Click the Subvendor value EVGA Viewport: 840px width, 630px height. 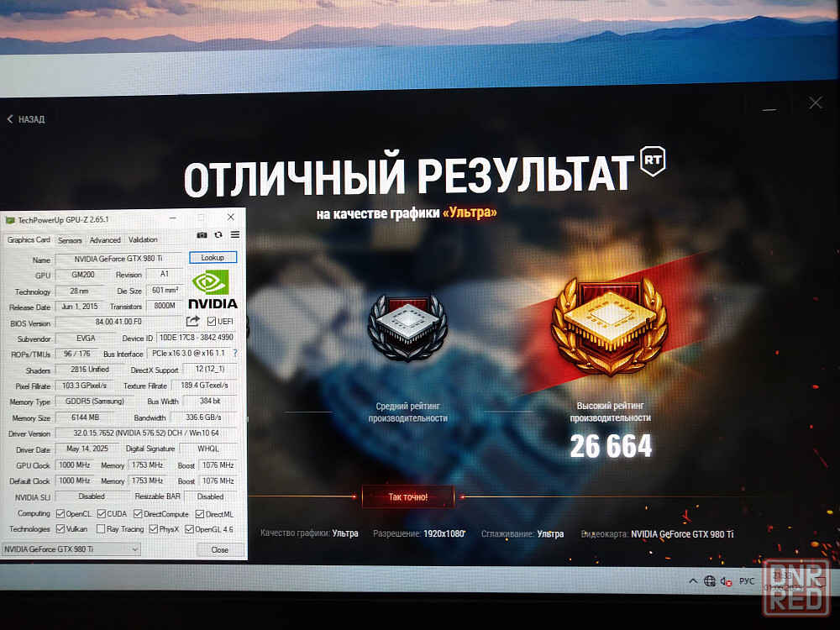point(86,339)
